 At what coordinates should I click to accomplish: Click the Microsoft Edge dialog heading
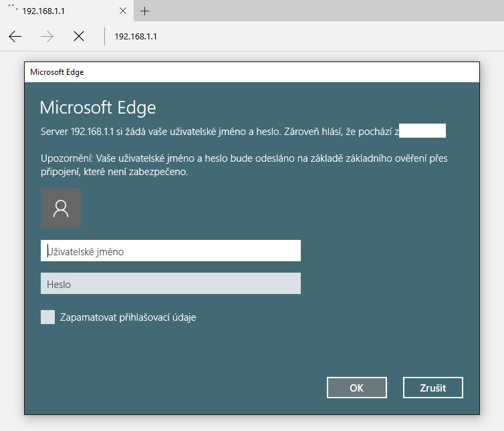98,108
